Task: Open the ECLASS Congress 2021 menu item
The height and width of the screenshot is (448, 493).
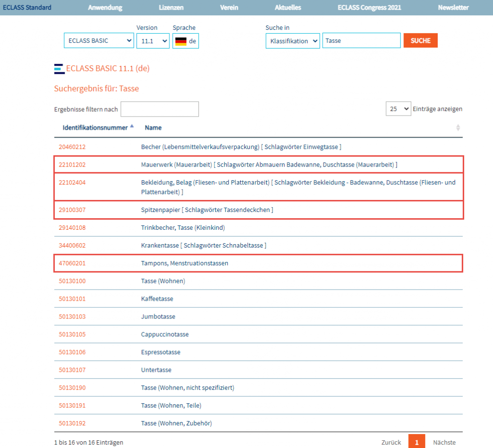Action: pos(369,8)
